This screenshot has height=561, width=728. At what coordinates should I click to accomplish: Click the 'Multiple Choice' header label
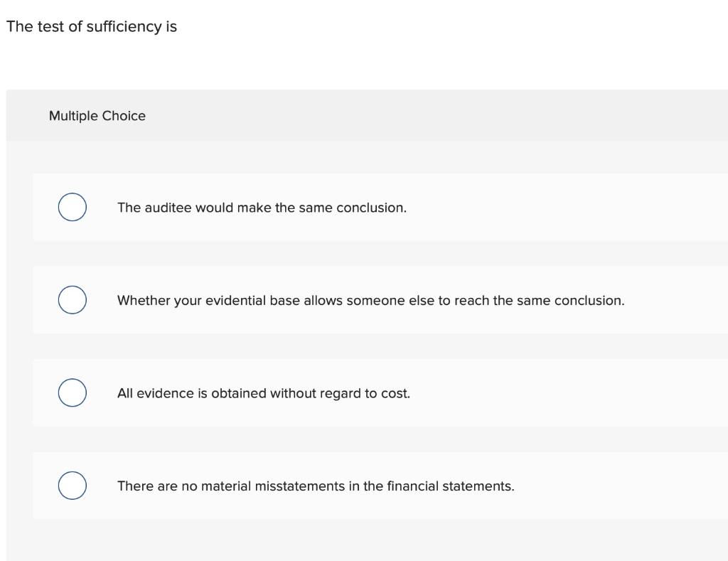click(97, 115)
